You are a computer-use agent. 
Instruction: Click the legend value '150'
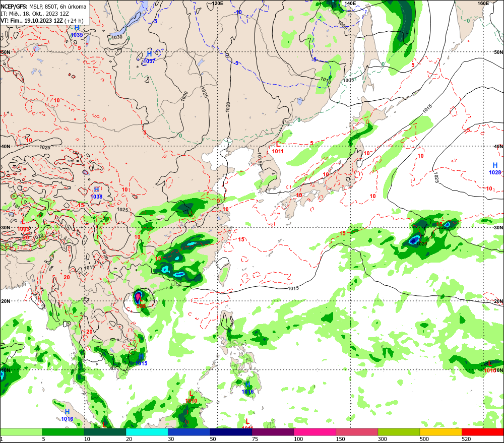pos(340,439)
